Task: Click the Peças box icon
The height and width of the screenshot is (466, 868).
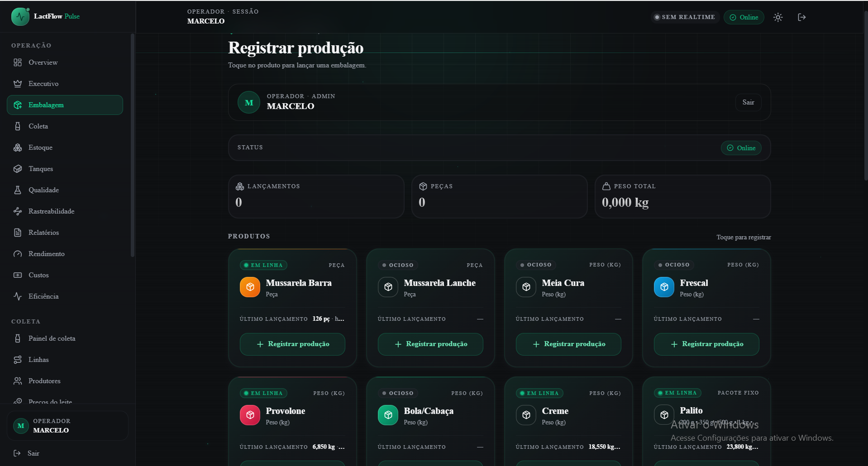Action: 423,186
